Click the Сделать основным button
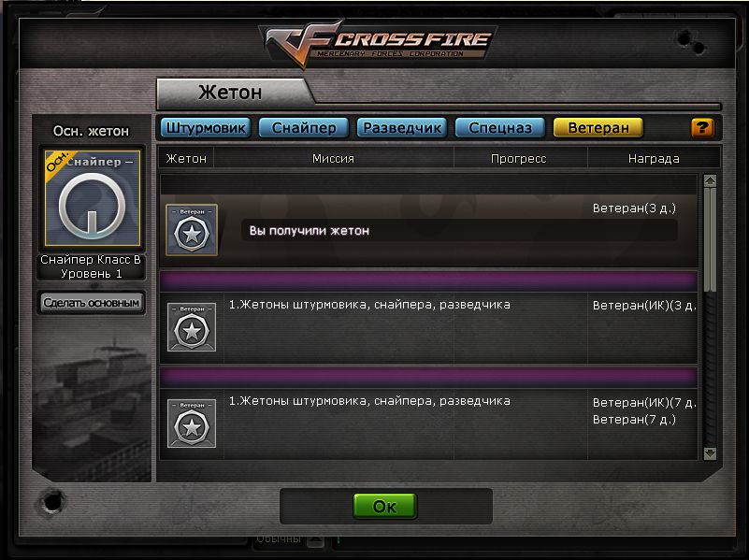 point(92,302)
